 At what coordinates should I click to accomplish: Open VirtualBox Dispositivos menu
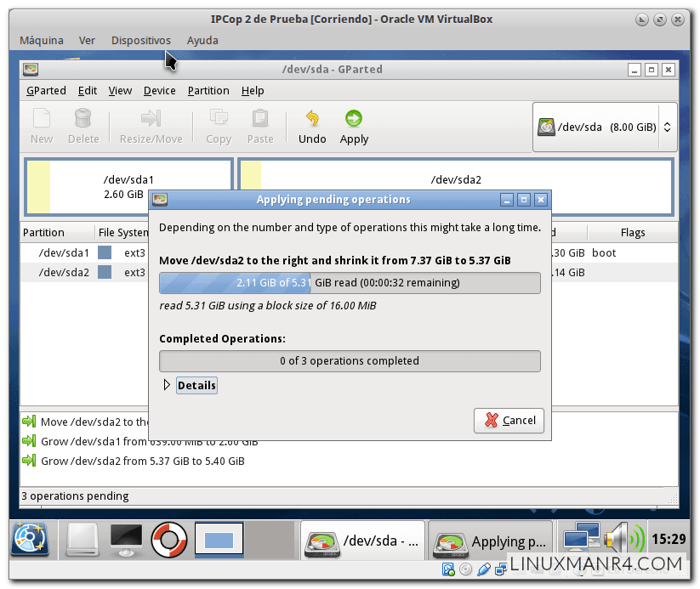pyautogui.click(x=141, y=41)
